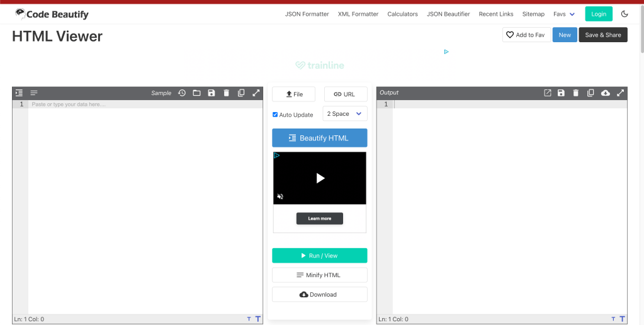Screen dimensions: 644x325
Task: Click the save icon in the input toolbar
Action: (212, 93)
